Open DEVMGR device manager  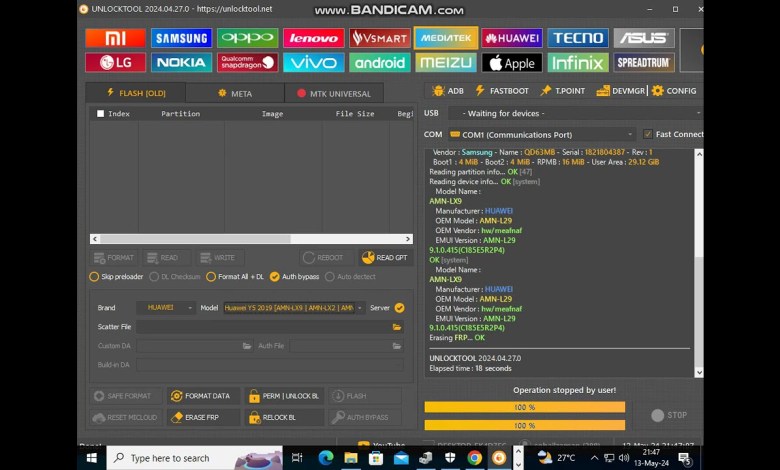tap(620, 91)
